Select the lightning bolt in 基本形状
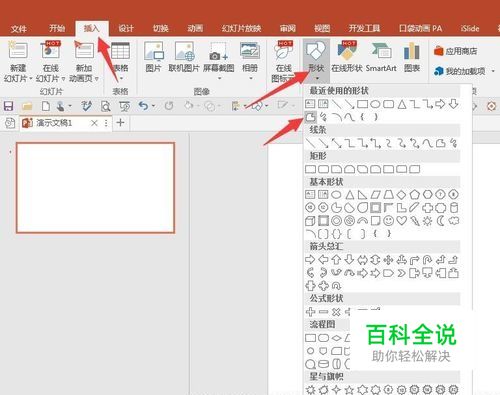The height and width of the screenshot is (395, 500). coord(414,221)
